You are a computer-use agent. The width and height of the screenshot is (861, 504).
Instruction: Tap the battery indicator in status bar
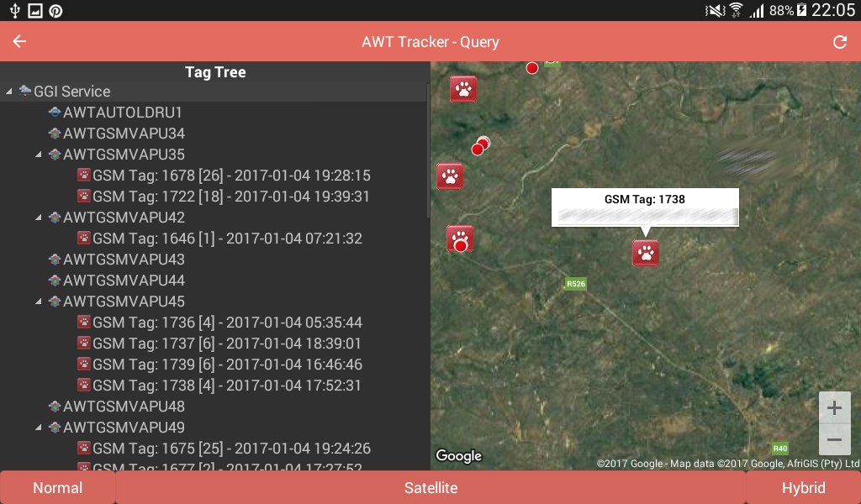pyautogui.click(x=801, y=10)
